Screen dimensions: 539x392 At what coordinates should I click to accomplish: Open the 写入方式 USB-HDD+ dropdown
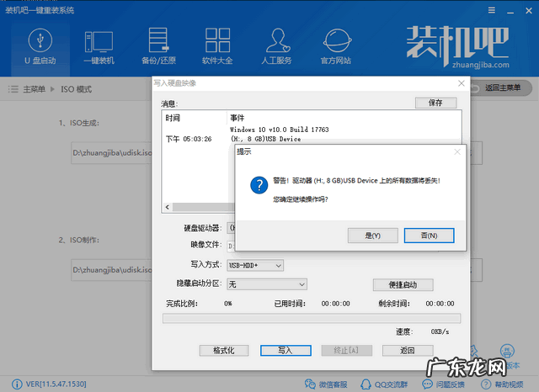click(x=255, y=265)
